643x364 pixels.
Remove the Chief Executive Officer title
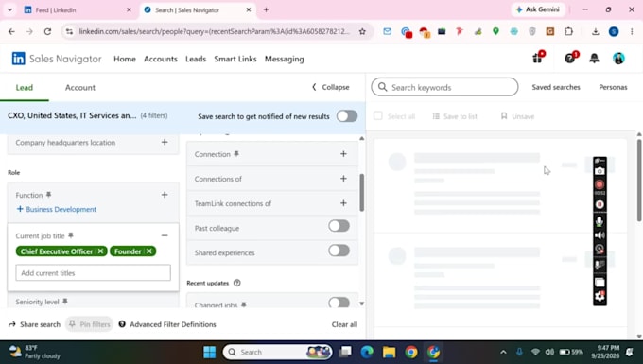click(100, 251)
